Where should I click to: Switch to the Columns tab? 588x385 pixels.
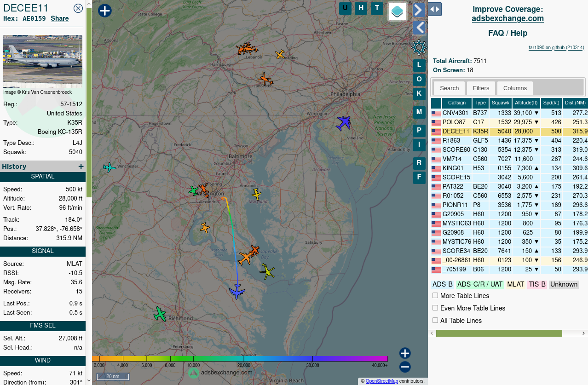pyautogui.click(x=515, y=88)
